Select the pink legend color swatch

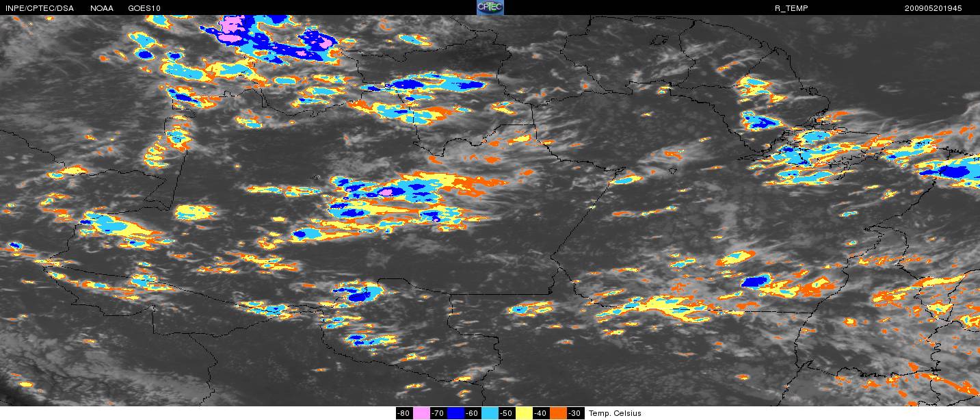point(421,413)
